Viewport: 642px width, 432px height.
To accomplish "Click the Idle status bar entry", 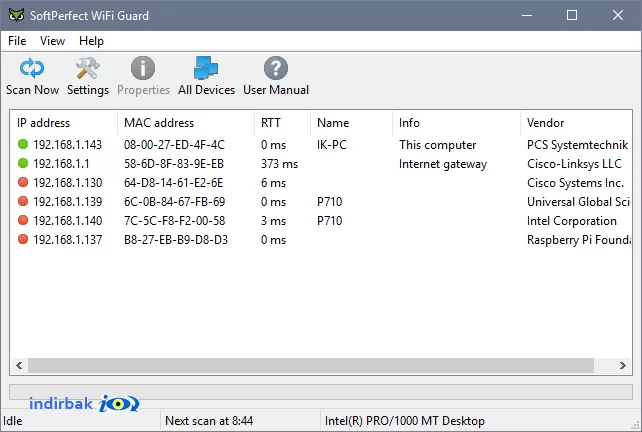I will (x=13, y=421).
